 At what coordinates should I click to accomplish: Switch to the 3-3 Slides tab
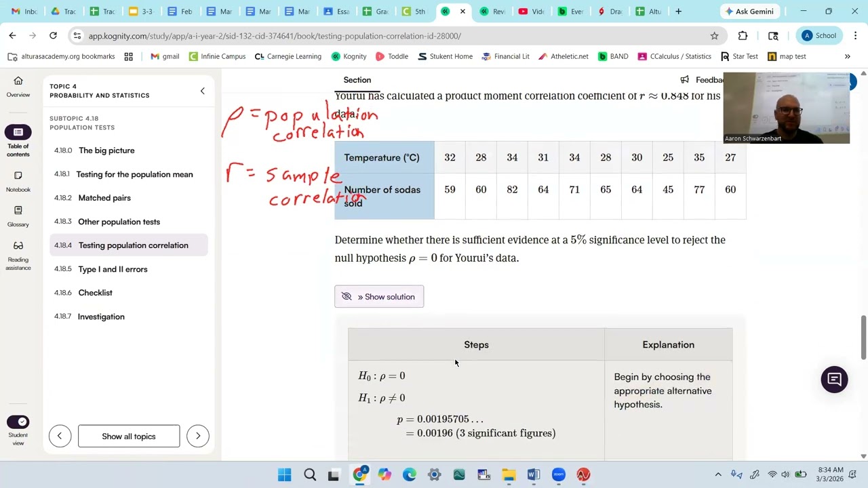pos(141,12)
